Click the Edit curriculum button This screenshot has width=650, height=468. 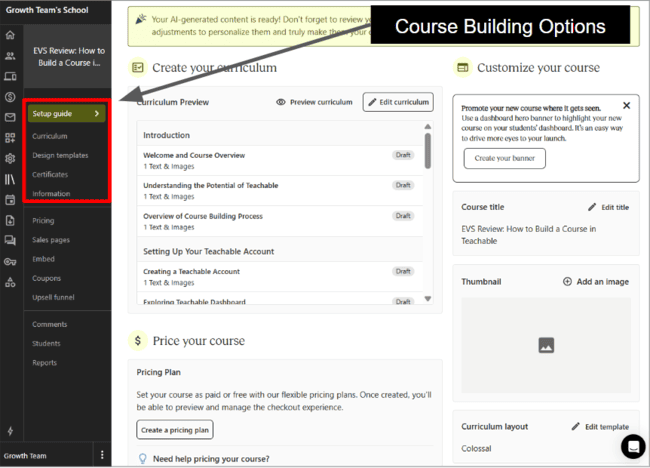click(x=398, y=102)
